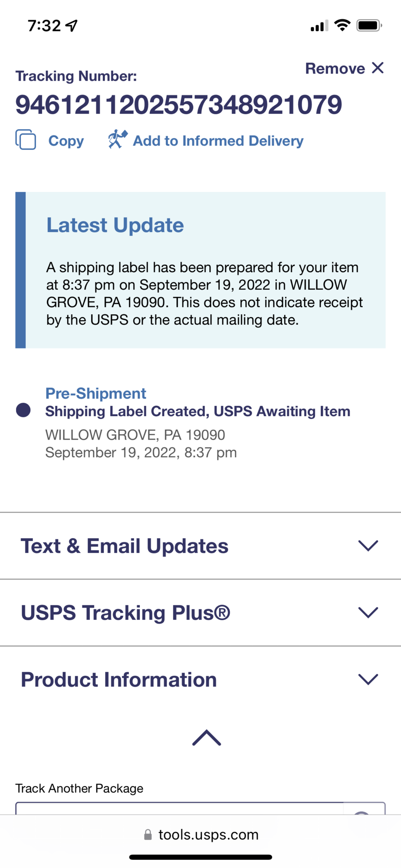The image size is (401, 868).
Task: Tap the Wi-Fi status icon
Action: click(342, 26)
